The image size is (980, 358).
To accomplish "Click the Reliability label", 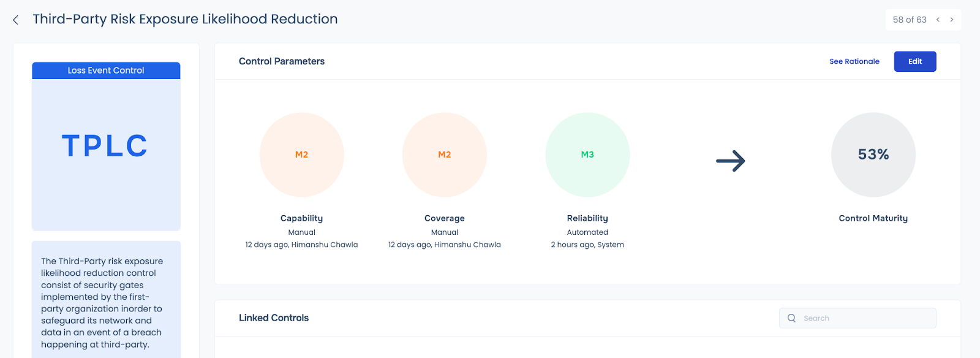I will coord(587,218).
